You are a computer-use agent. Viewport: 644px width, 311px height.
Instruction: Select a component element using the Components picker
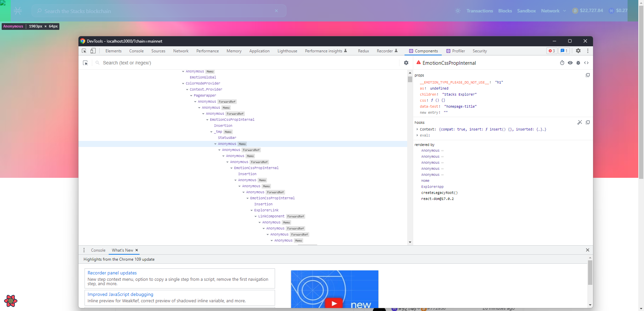(x=86, y=63)
